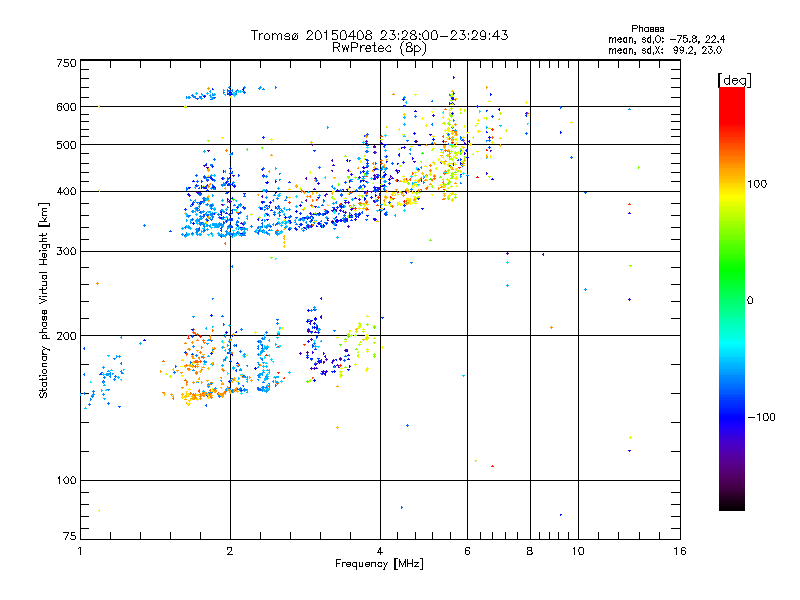Screen dimensions: 800x600
Task: Click the x-axis '2' tick label
Action: point(230,551)
